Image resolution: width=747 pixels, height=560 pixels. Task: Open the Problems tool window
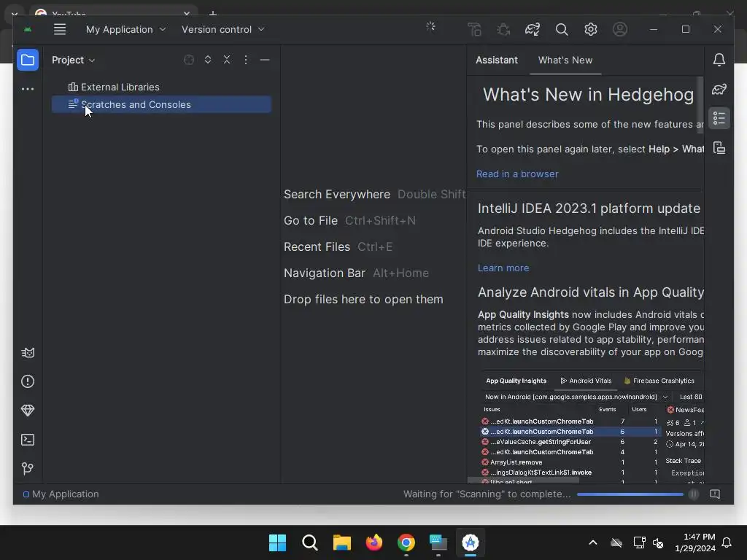coord(28,381)
